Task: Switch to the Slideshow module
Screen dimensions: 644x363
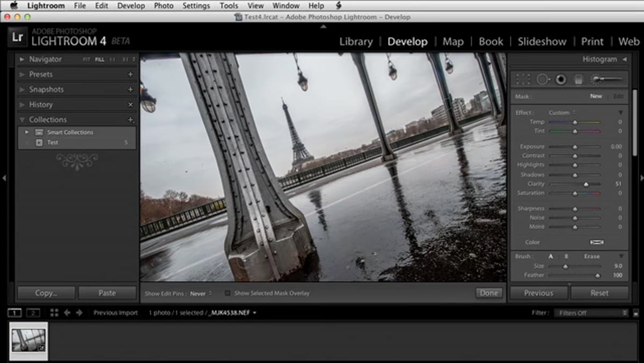Action: [x=542, y=42]
